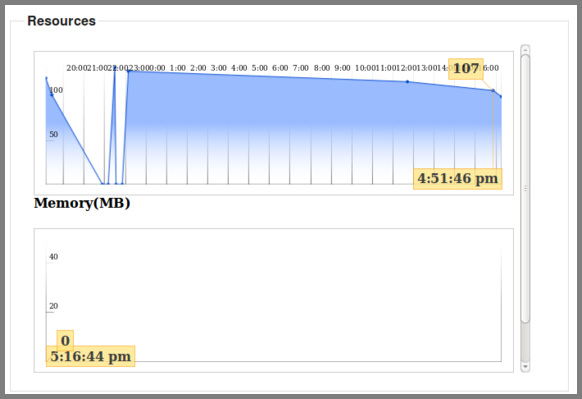
Task: Click the scrollbar up arrow button
Action: point(525,49)
